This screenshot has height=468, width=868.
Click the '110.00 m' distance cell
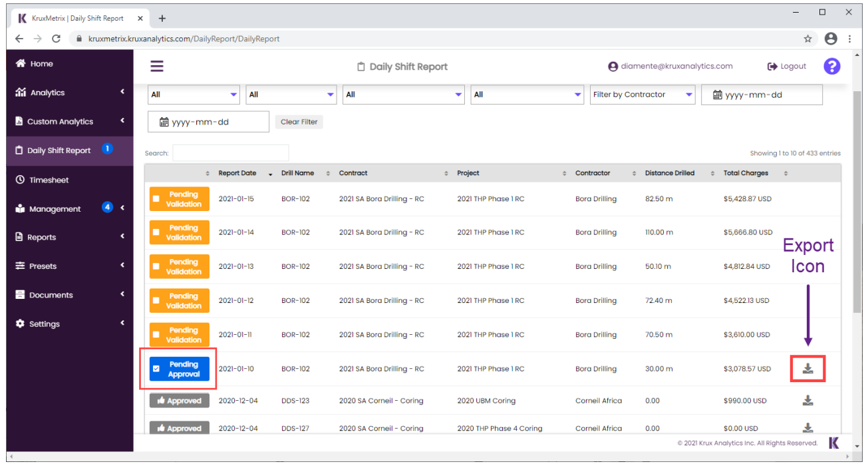(659, 232)
